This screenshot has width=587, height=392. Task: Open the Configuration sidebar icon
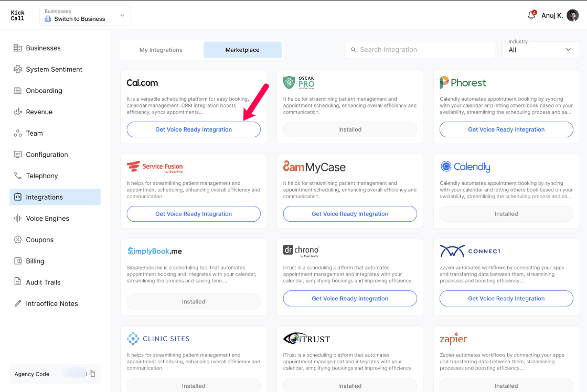(x=18, y=155)
